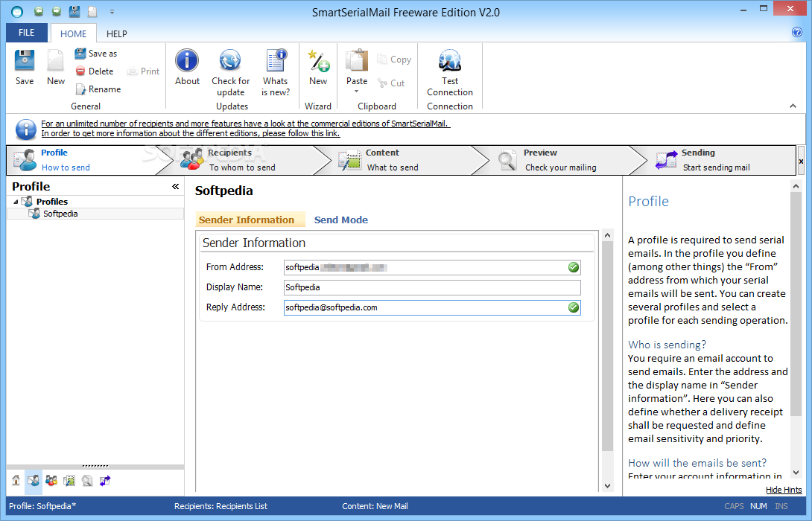Check for update
The height and width of the screenshot is (521, 812).
[x=230, y=72]
